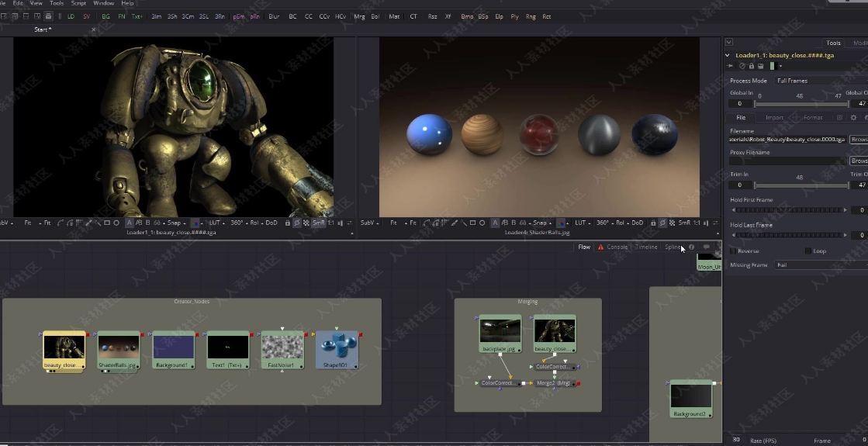Click the Ply Polygon mask button

click(x=515, y=16)
